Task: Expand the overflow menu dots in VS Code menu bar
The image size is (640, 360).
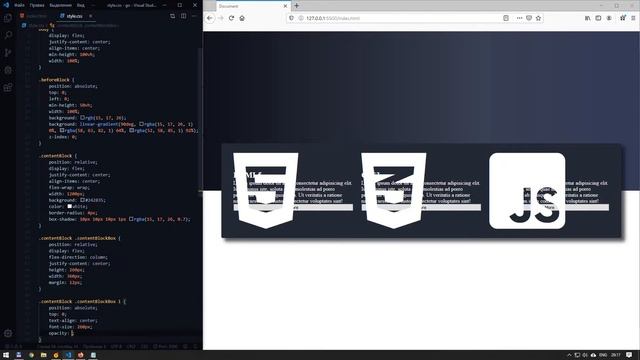Action: coord(93,5)
